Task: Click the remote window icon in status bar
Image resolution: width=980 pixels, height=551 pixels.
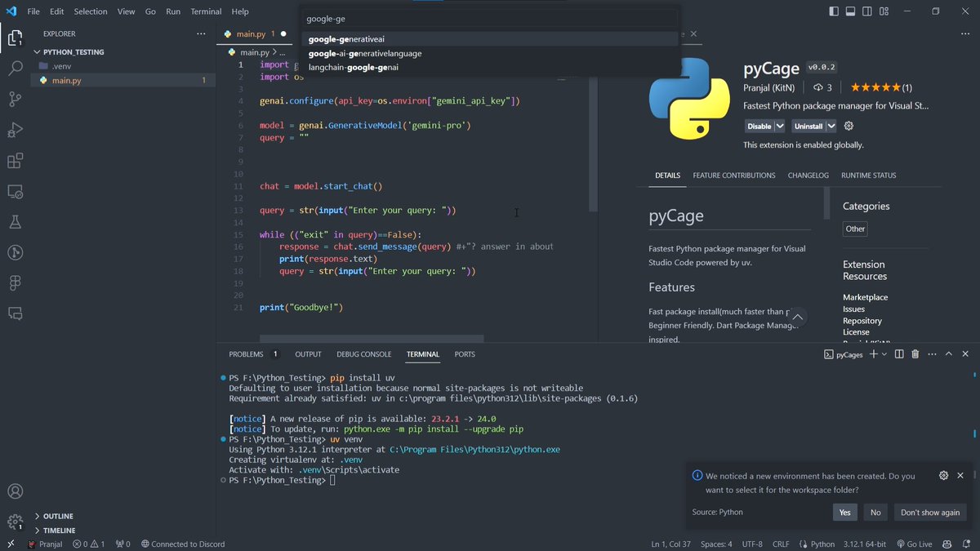Action: pyautogui.click(x=9, y=544)
